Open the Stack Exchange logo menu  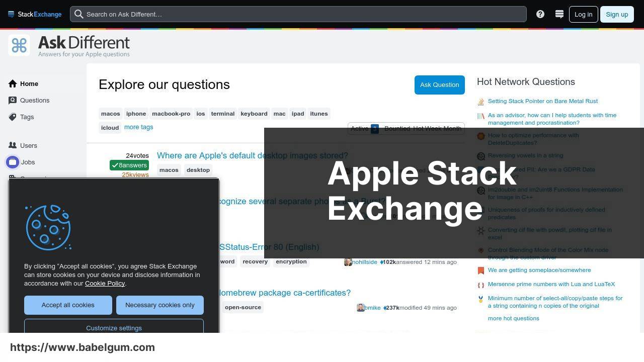35,14
